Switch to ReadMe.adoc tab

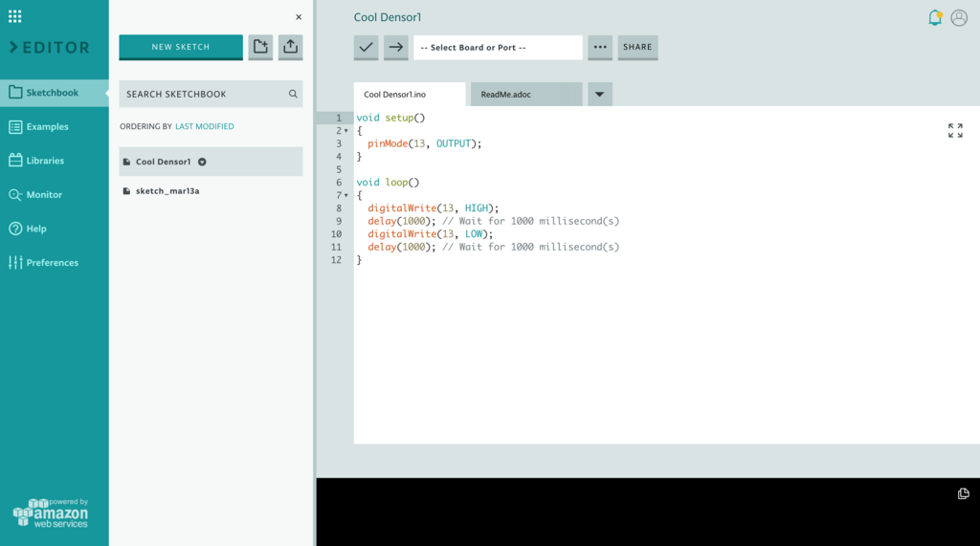coord(526,95)
